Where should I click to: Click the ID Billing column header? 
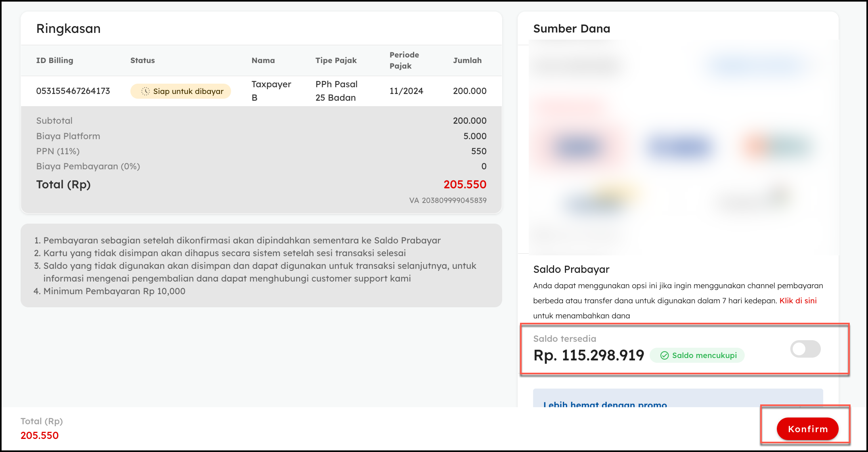[x=55, y=60]
